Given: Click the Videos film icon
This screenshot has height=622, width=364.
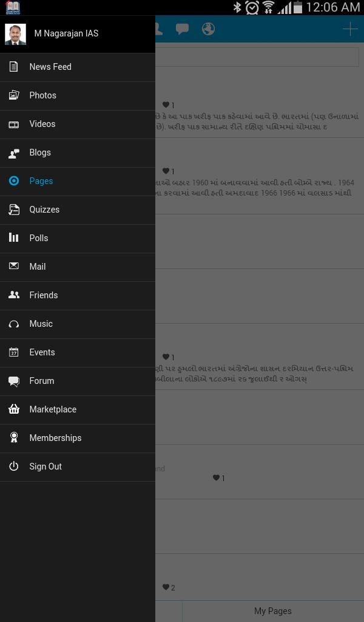Looking at the screenshot, I should [14, 124].
